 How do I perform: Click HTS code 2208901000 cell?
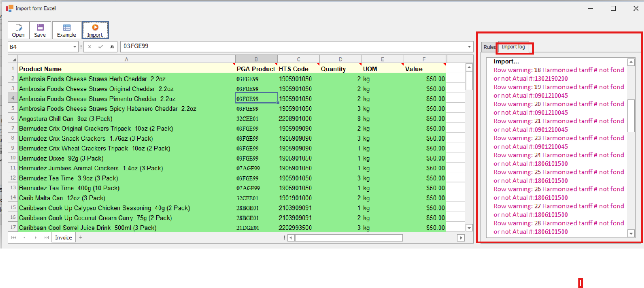[x=299, y=119]
